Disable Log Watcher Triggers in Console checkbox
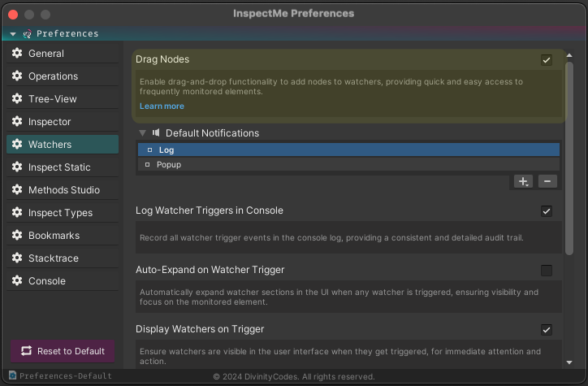588x386 pixels. coord(547,211)
